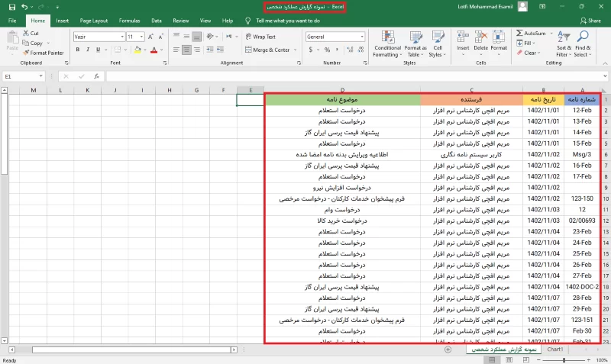Open Conditional Formatting menu
Viewport: 611px width, 364px height.
[x=387, y=44]
